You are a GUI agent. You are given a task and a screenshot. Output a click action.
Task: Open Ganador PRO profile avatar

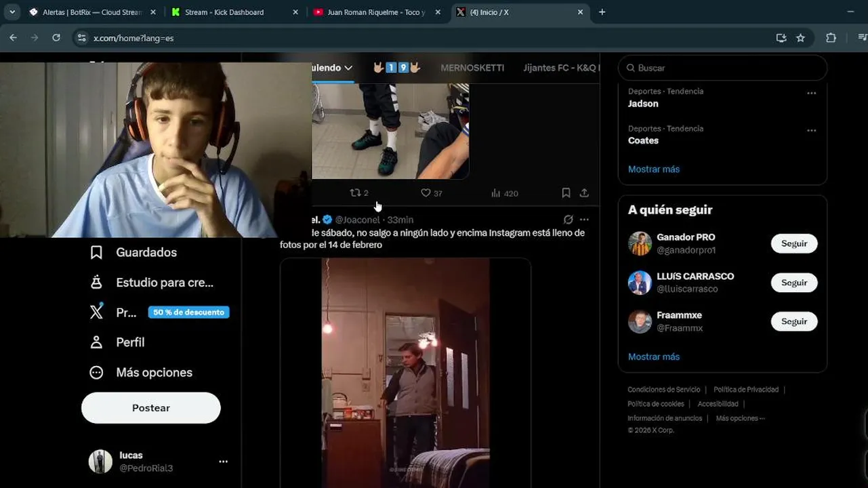(x=640, y=243)
